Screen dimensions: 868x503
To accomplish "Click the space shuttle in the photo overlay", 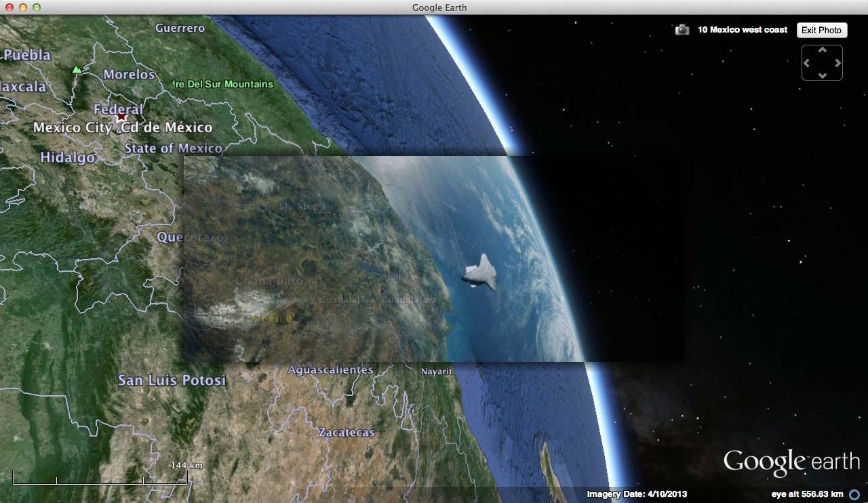I will pos(480,273).
